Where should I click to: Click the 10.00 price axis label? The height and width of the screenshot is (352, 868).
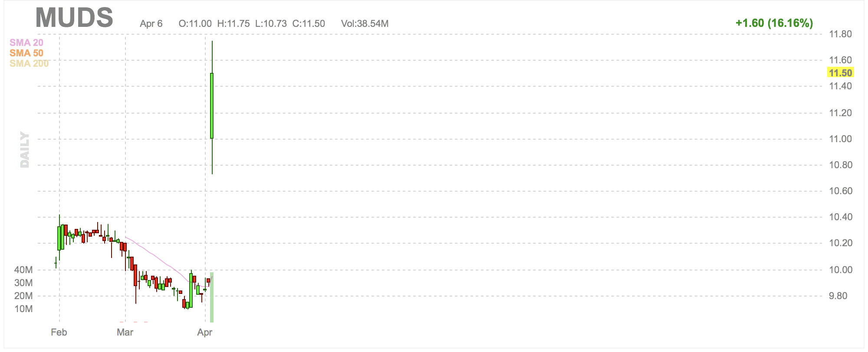coord(841,270)
